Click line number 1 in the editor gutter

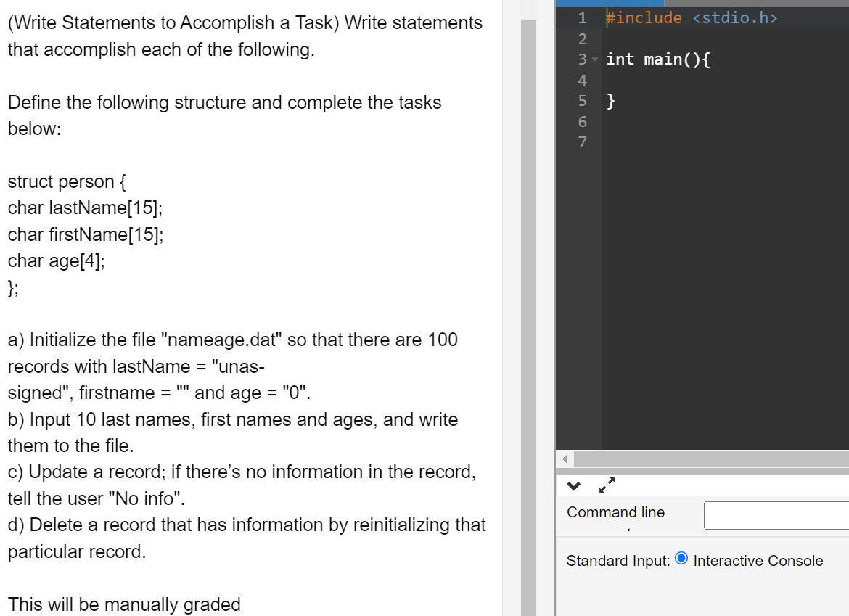click(581, 18)
